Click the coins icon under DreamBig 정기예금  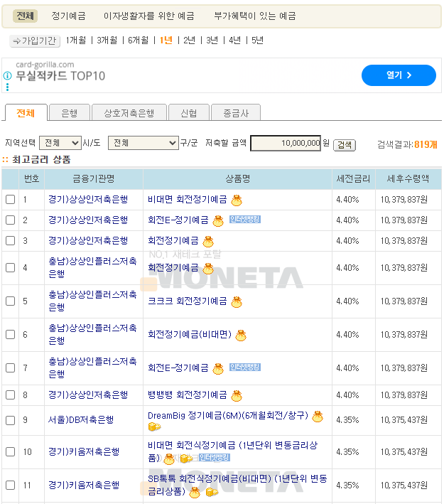[154, 427]
